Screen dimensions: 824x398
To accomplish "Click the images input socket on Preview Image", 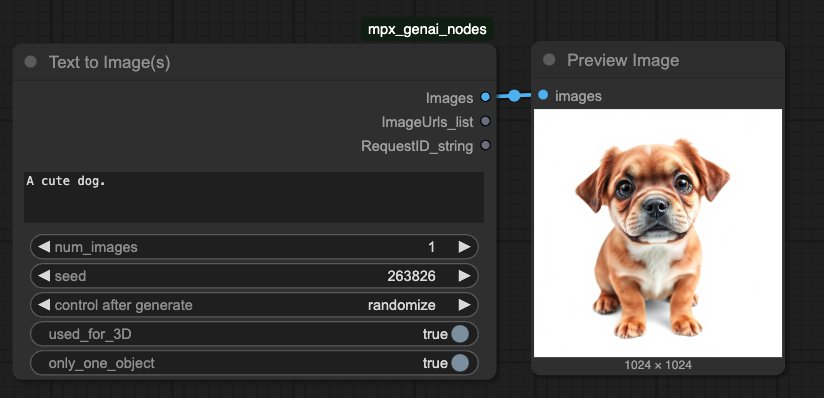I will pos(543,95).
